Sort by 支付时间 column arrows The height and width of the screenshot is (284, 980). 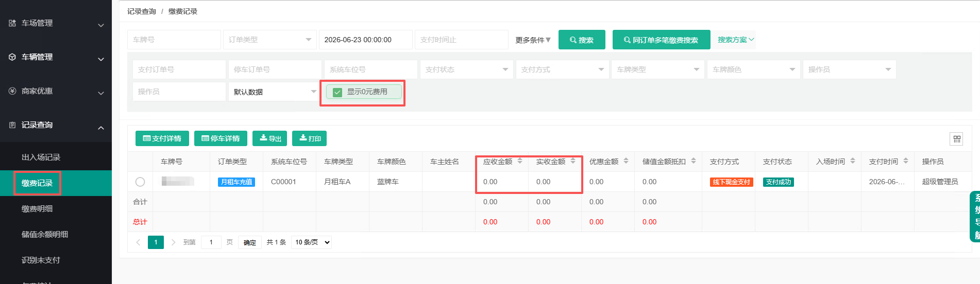906,161
